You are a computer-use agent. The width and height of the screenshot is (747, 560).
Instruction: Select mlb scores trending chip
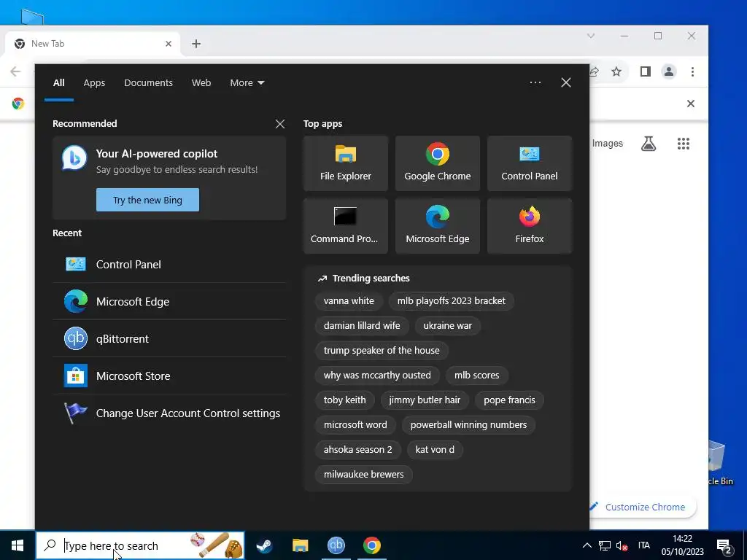(x=477, y=376)
